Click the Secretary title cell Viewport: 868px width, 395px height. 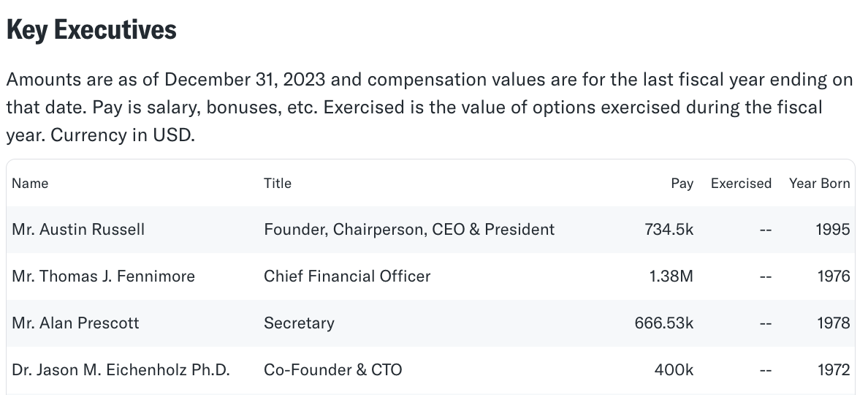pyautogui.click(x=299, y=323)
